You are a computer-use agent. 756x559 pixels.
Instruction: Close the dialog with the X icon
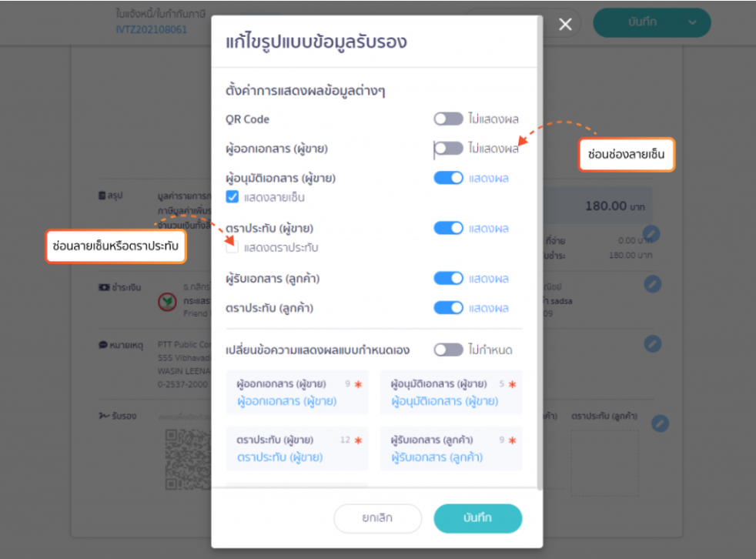tap(565, 24)
